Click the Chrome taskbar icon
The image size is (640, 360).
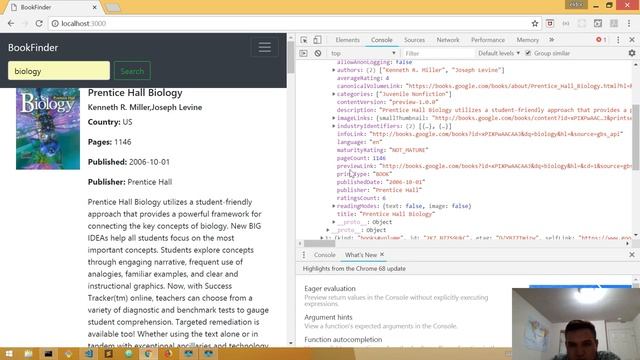pos(148,353)
